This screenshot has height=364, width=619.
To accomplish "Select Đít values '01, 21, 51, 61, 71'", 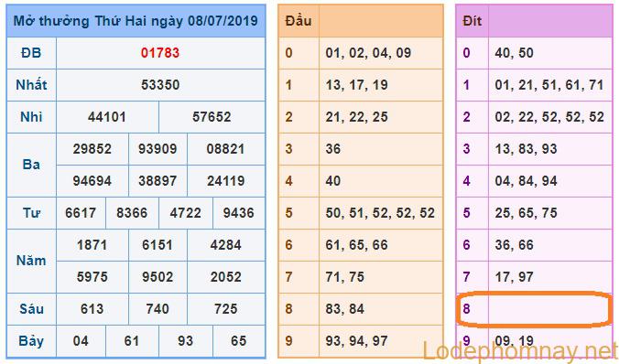I will pyautogui.click(x=549, y=85).
